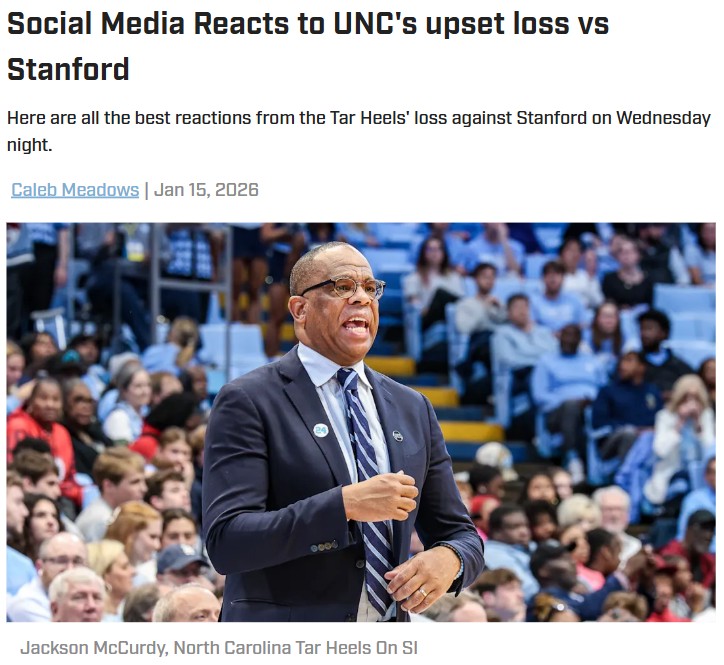Click the Jackson McCurdy photo credit caption
Viewport: 724px width, 665px height.
click(219, 647)
